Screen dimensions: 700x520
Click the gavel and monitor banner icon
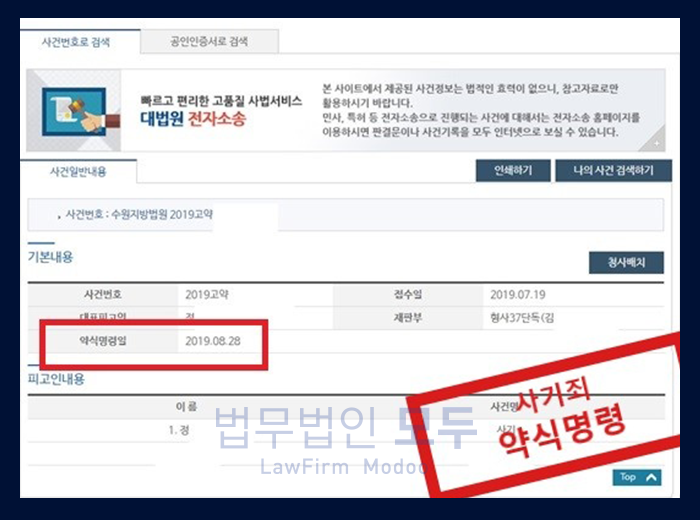(73, 111)
